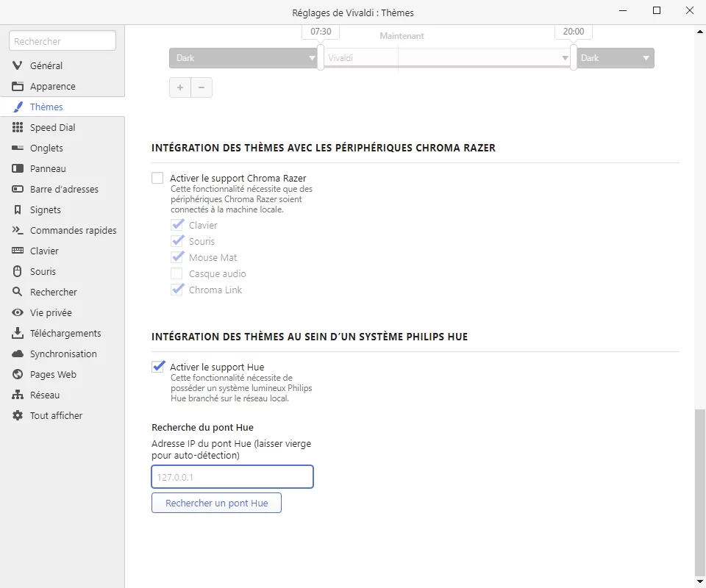The height and width of the screenshot is (588, 706).
Task: Click the Synchronisation cloud icon
Action: coord(18,354)
